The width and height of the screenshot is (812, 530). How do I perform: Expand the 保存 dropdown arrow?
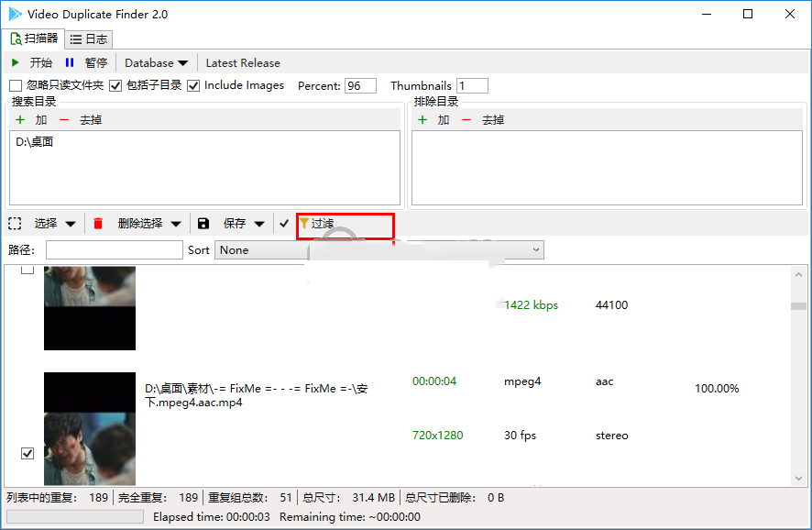[259, 224]
